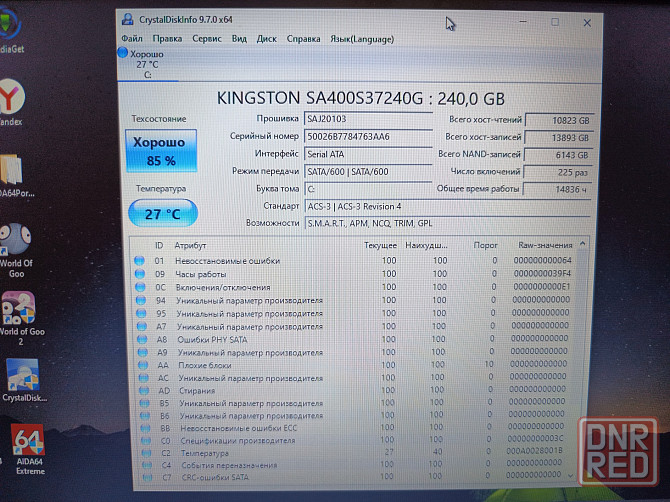Open the Язык(Language) menu
The height and width of the screenshot is (502, 670).
(362, 39)
